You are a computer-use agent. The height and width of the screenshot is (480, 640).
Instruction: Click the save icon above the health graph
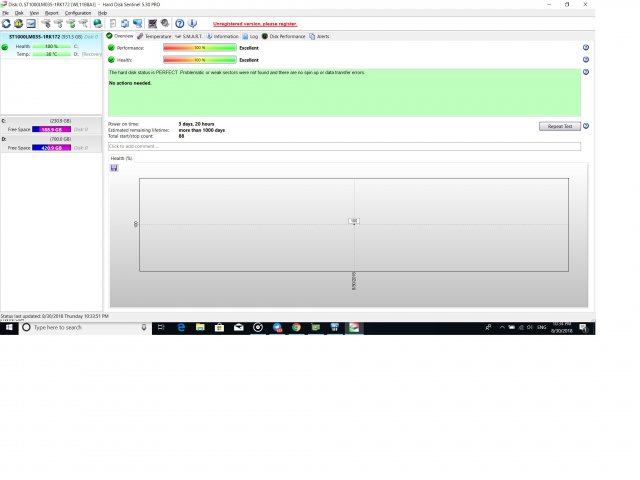(x=114, y=168)
